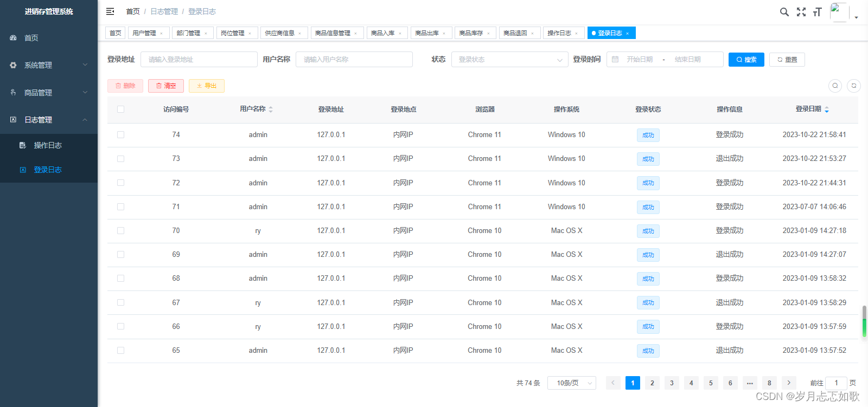Viewport: 868px width, 407px height.
Task: Click the 导出 export button
Action: [207, 86]
